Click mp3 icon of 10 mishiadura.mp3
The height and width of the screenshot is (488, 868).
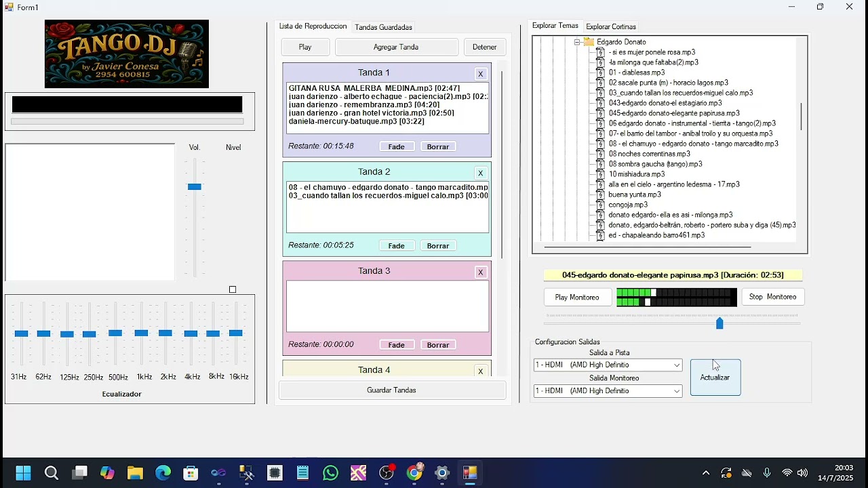tap(600, 174)
